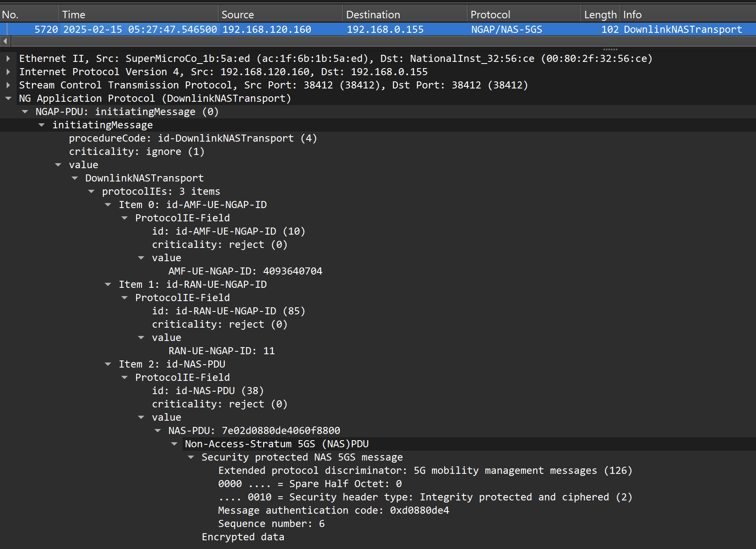Click source 192.168.120.160 cell in packet row
Viewport: 756px width, 549px height.
[267, 29]
